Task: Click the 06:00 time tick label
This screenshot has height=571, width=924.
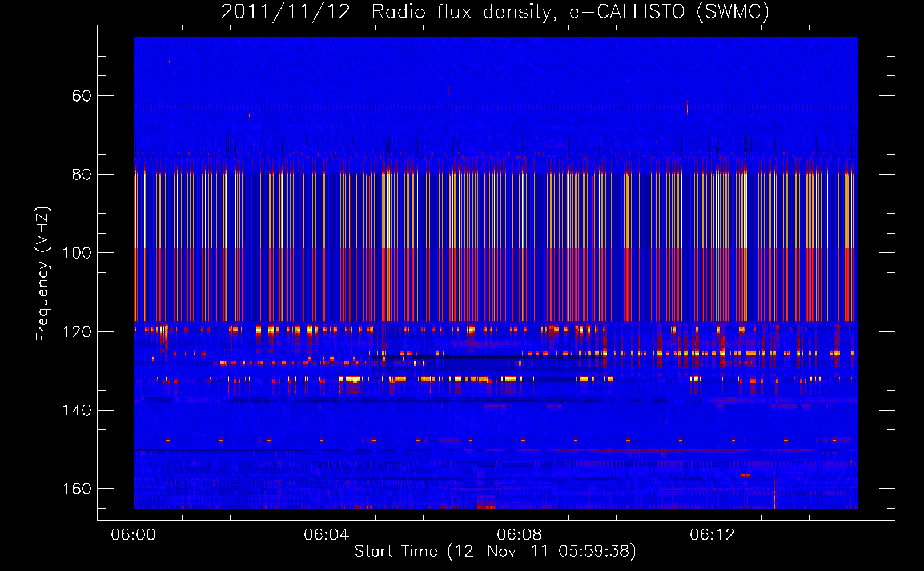Action: coord(134,535)
